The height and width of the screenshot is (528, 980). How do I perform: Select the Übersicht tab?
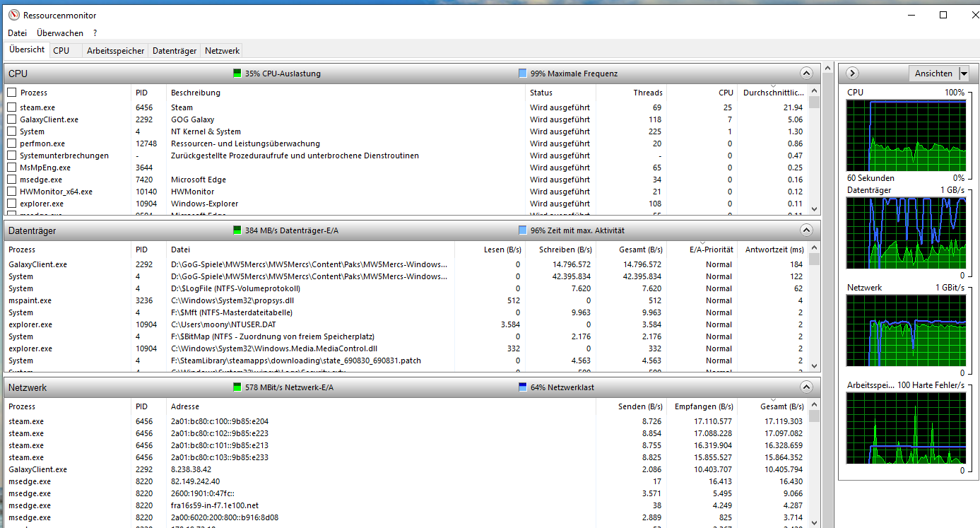pyautogui.click(x=27, y=50)
